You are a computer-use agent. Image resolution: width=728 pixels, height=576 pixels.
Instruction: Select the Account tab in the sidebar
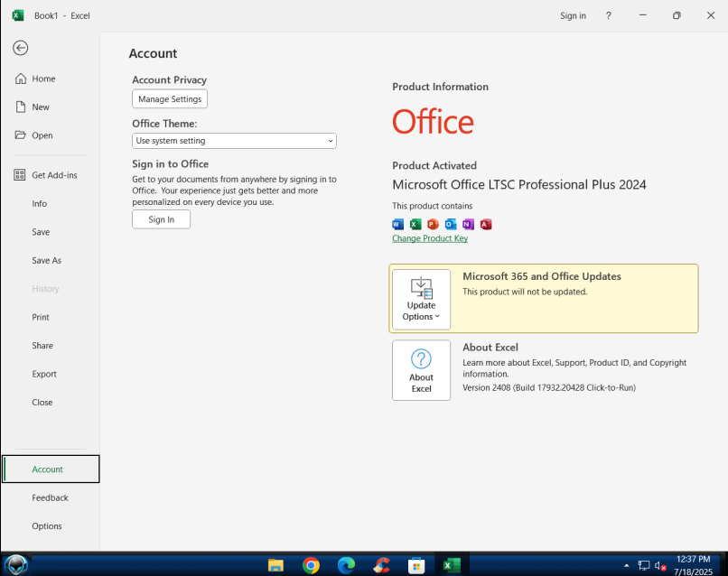click(x=51, y=469)
